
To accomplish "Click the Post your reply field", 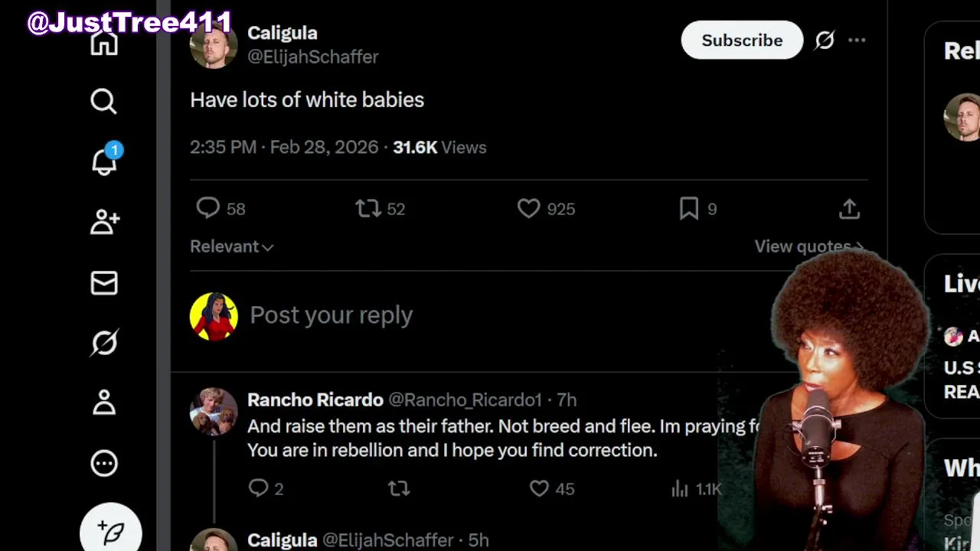I will [x=332, y=315].
